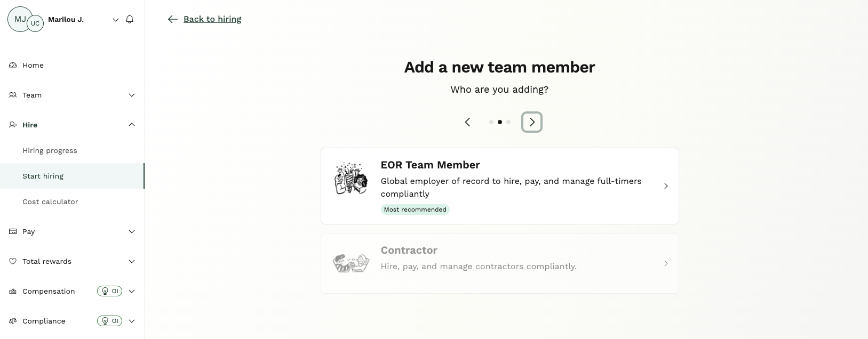The height and width of the screenshot is (339, 868).
Task: Click the Back to hiring link
Action: [x=212, y=19]
